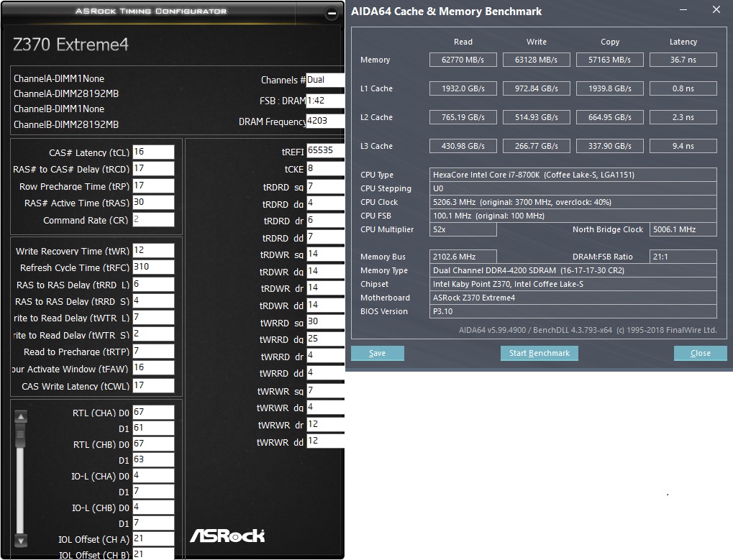Click the L3 Cache Latency value 9.4 ns

pyautogui.click(x=683, y=146)
